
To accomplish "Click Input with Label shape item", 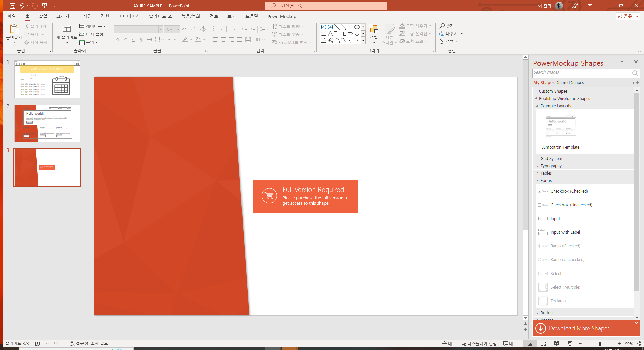I will point(565,232).
